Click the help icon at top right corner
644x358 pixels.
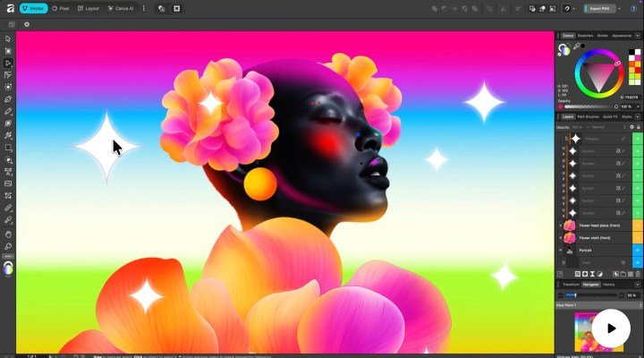pos(633,8)
